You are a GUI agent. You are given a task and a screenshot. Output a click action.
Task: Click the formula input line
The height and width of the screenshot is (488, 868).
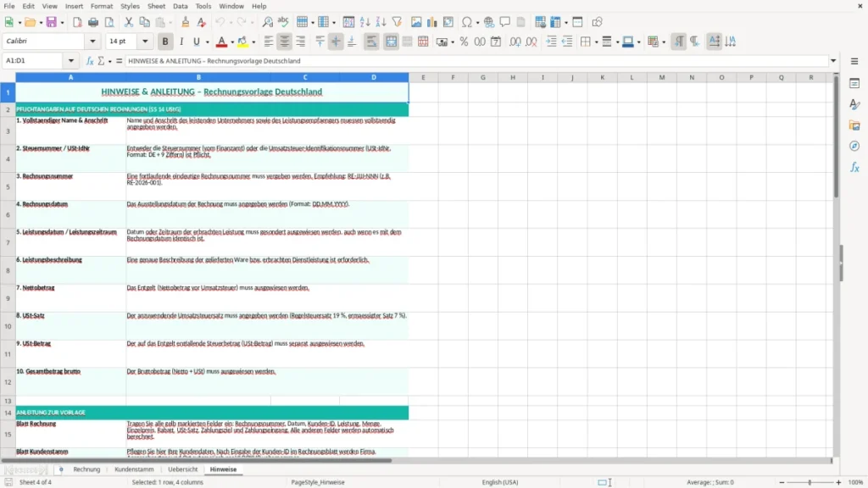point(476,61)
